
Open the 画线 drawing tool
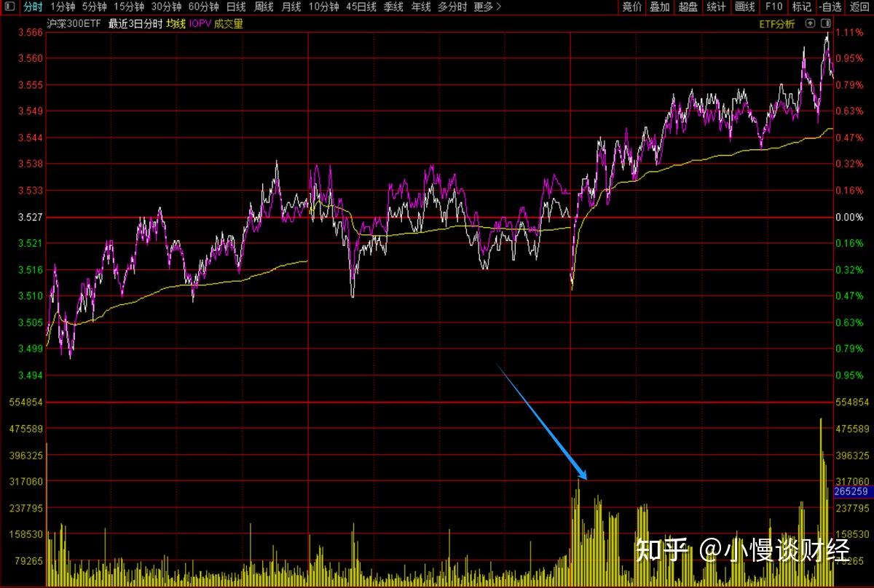pos(745,7)
